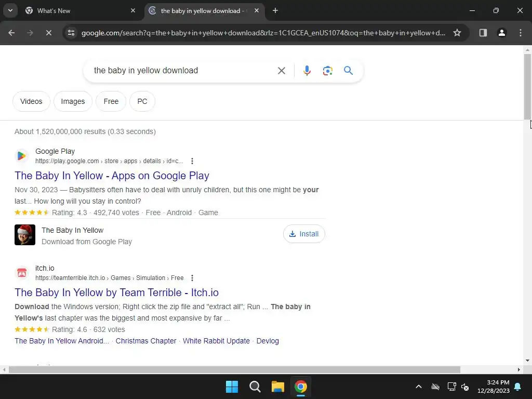
Task: Close the baby in yellow download tab
Action: click(x=257, y=10)
